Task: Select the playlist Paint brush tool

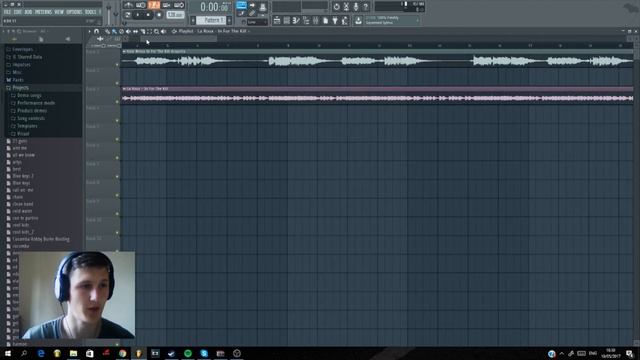Action: 114,31
